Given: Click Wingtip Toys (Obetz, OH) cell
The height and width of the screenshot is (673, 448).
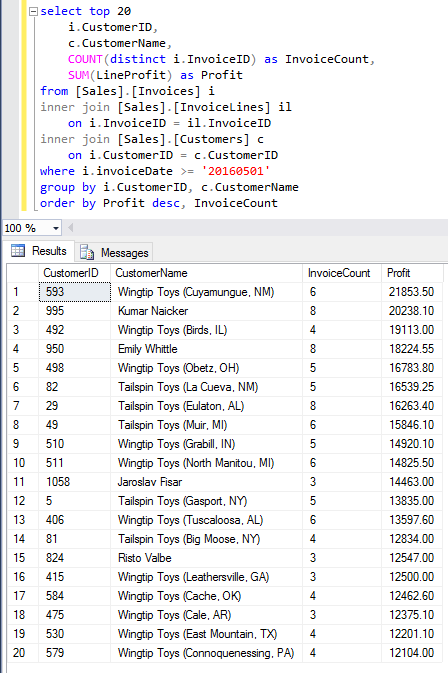Looking at the screenshot, I should [207, 368].
